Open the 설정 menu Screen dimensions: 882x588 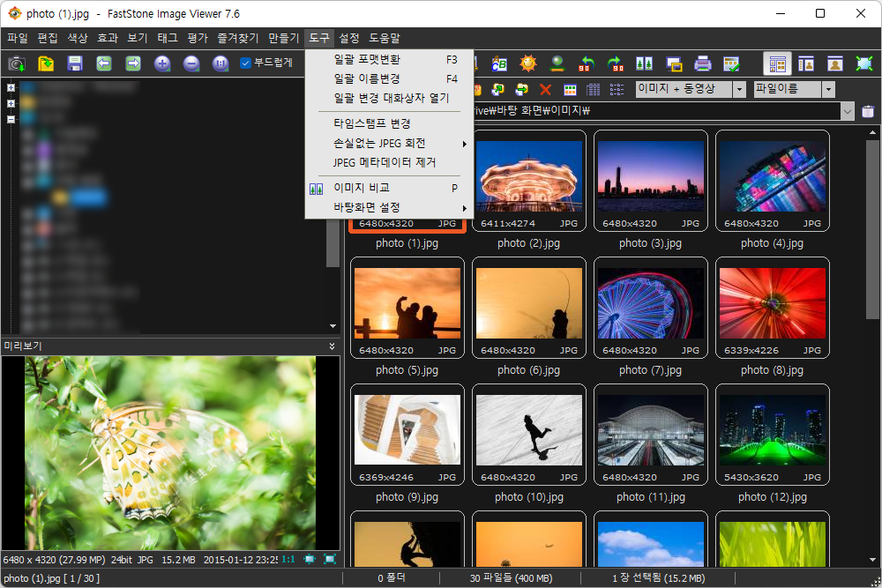click(348, 38)
